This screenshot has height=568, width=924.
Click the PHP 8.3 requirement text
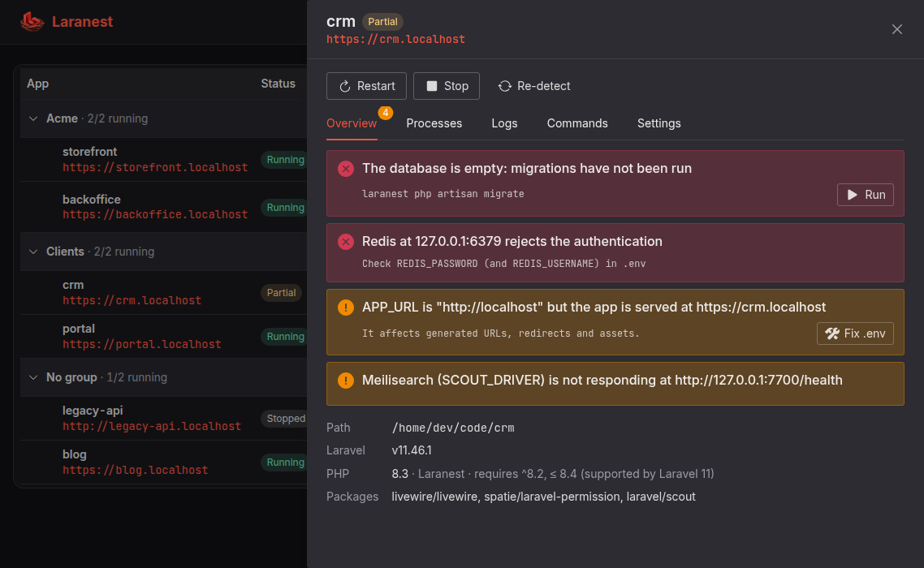[x=553, y=475]
